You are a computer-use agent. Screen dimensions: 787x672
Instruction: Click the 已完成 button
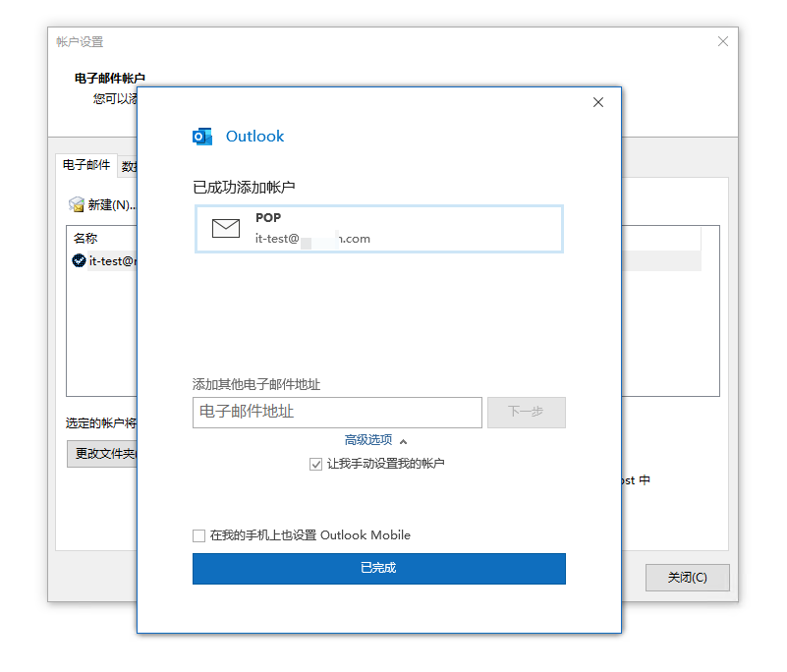click(x=379, y=569)
